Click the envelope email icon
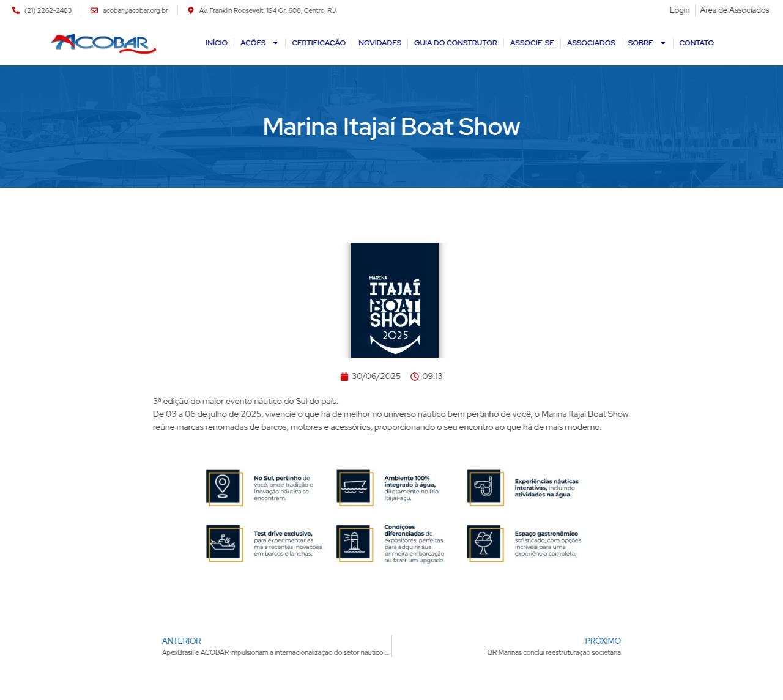Image resolution: width=783 pixels, height=700 pixels. 94,10
